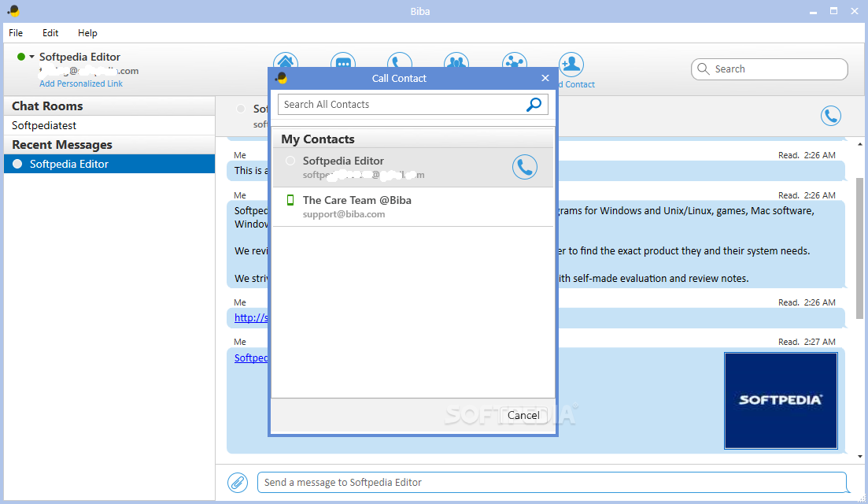Image resolution: width=868 pixels, height=504 pixels.
Task: Start a call from chat header phone icon
Action: [831, 116]
